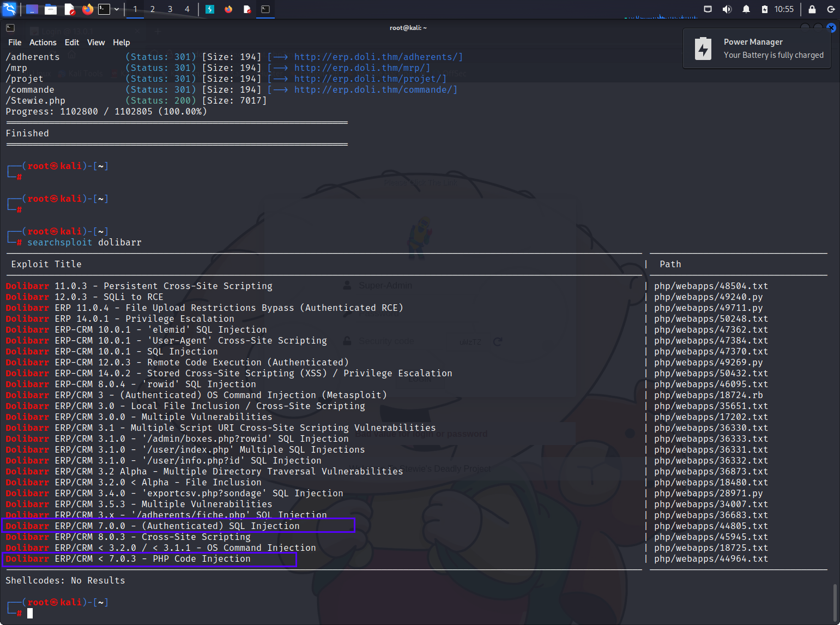The width and height of the screenshot is (840, 625).
Task: Open a new terminal from the panel launcher
Action: point(104,9)
